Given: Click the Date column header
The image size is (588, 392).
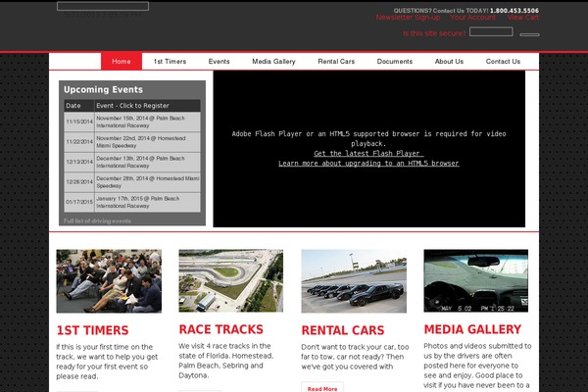Looking at the screenshot, I should [x=79, y=106].
